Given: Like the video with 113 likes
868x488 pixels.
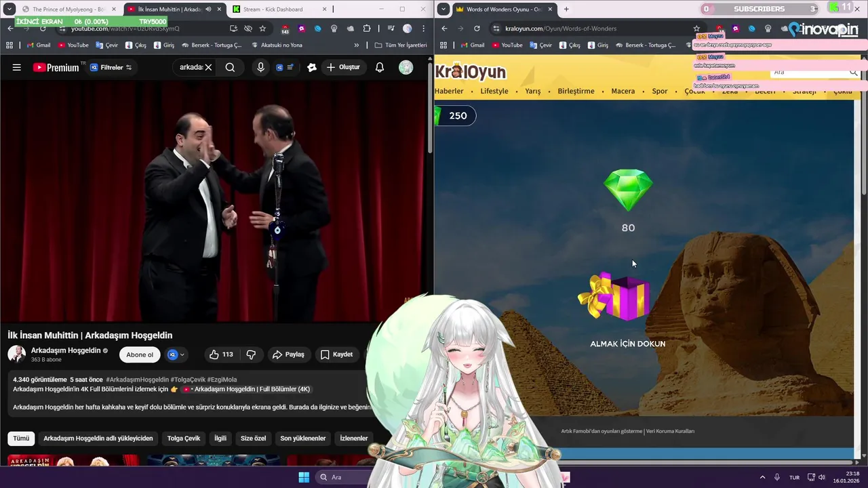Looking at the screenshot, I should [221, 354].
